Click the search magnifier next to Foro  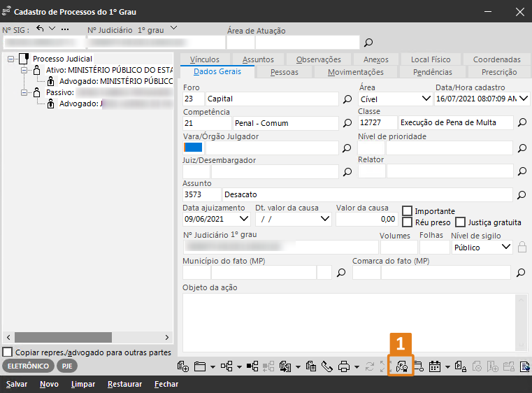point(347,99)
